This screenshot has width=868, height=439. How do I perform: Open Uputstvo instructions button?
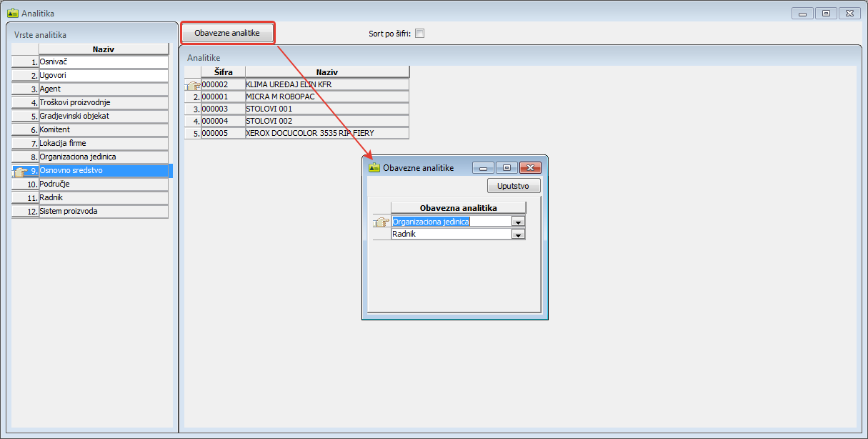513,186
